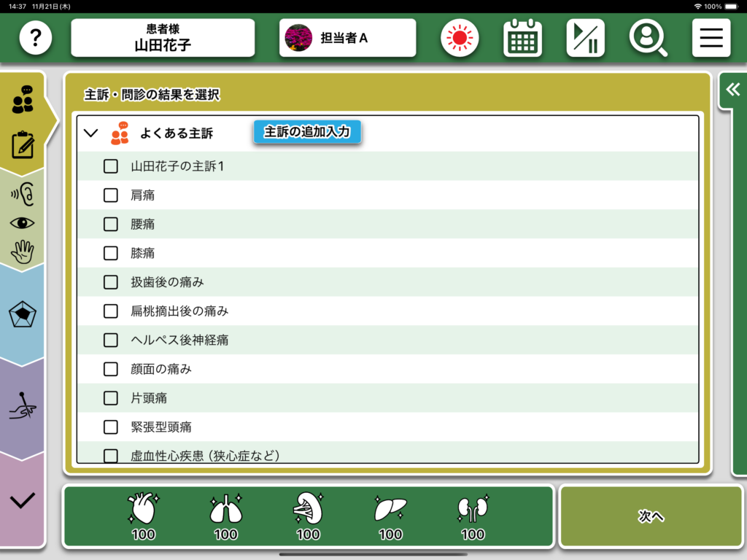Collapse the よくある主訴 section chevron
This screenshot has height=560, width=747.
pyautogui.click(x=91, y=133)
